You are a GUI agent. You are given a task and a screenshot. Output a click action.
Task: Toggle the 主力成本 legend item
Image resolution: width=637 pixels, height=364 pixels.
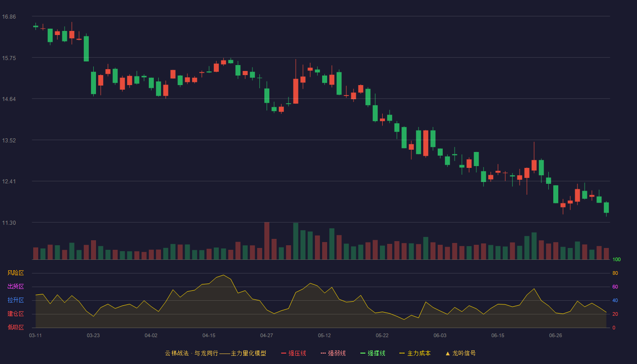pyautogui.click(x=415, y=353)
